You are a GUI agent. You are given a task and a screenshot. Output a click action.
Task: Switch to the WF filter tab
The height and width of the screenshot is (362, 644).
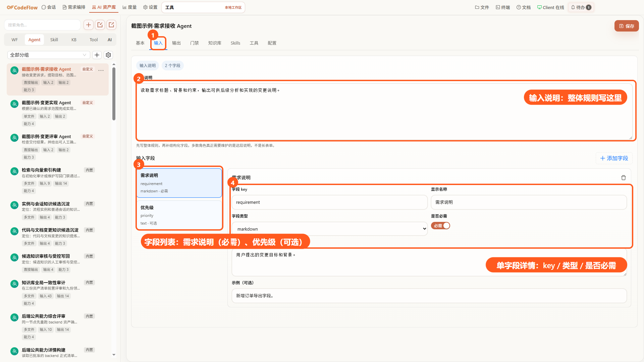pos(14,40)
